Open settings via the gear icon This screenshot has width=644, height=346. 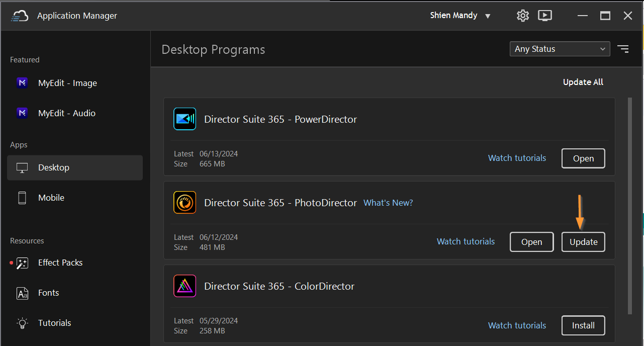coord(523,16)
